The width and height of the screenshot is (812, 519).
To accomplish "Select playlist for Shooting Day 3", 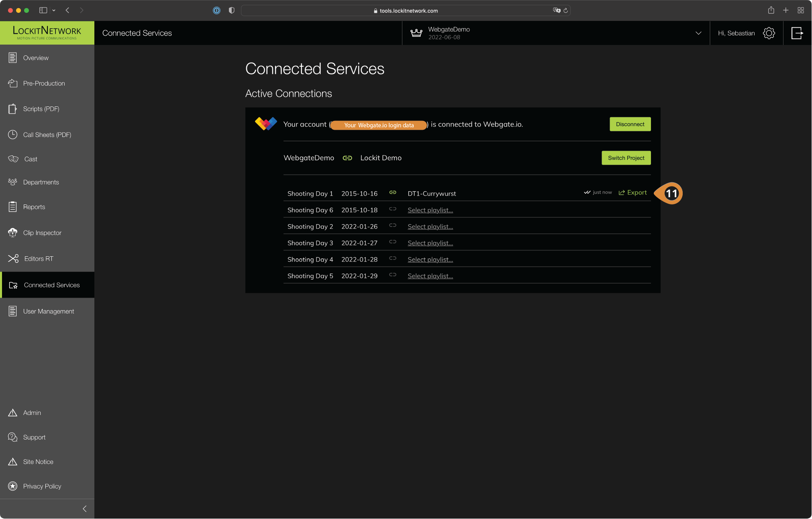I will click(x=430, y=243).
